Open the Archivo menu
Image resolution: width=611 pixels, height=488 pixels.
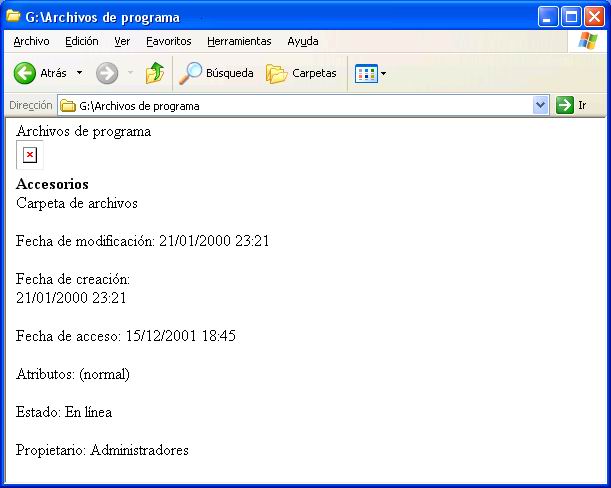pos(31,41)
